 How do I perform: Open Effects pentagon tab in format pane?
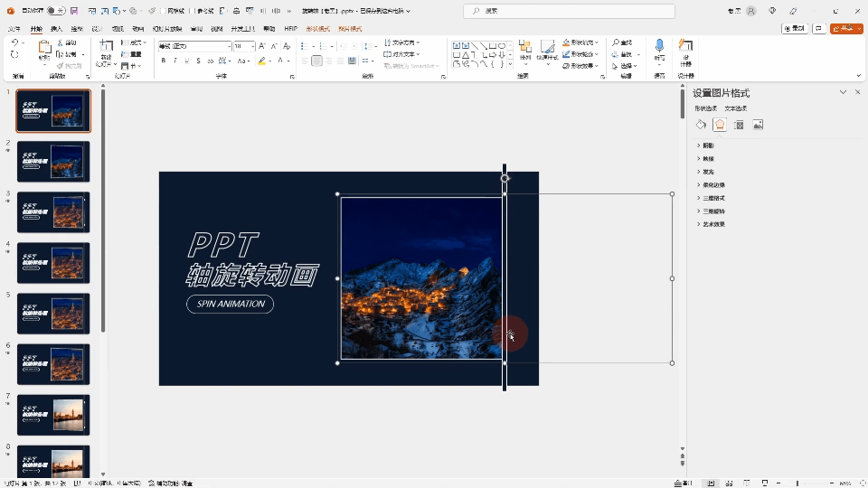click(x=720, y=125)
